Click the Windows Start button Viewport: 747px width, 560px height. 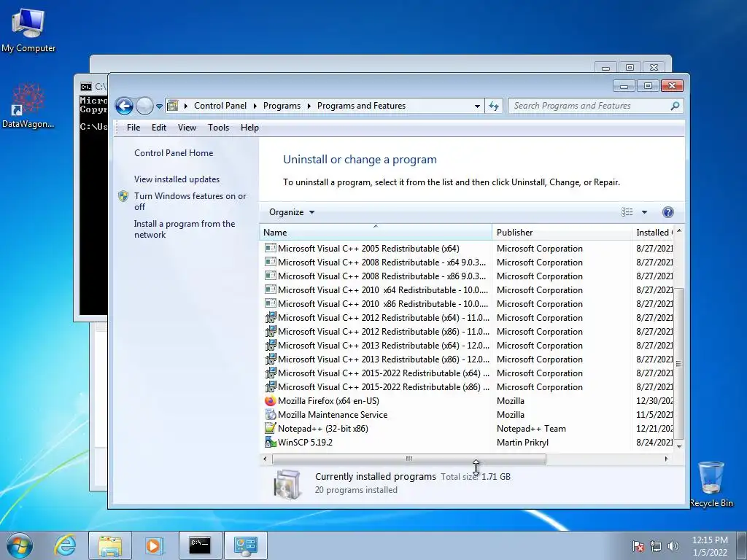[x=20, y=545]
